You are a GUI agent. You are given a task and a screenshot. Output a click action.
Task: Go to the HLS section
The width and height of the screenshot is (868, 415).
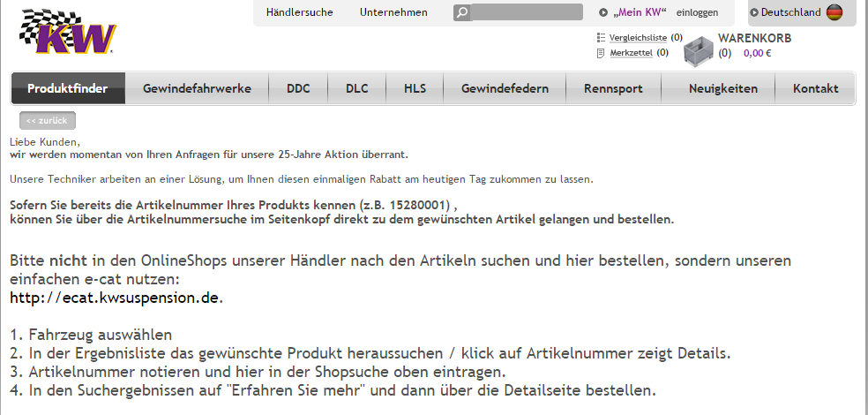(x=415, y=88)
